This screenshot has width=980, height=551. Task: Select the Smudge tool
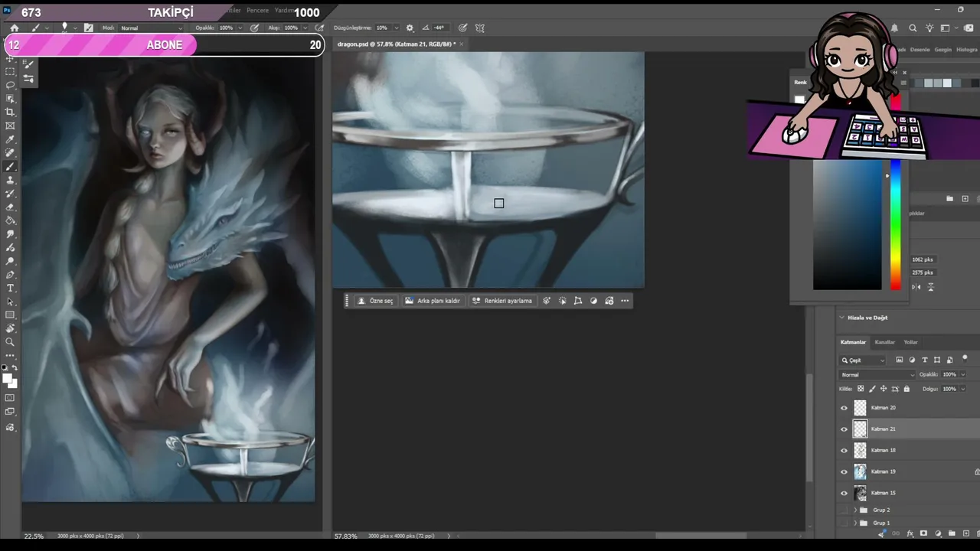click(x=10, y=234)
